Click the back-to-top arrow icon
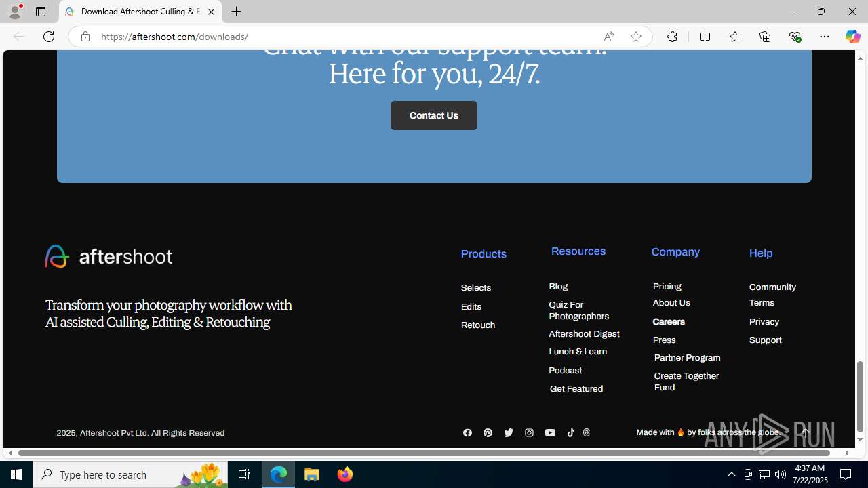Image resolution: width=868 pixels, height=488 pixels. click(805, 432)
